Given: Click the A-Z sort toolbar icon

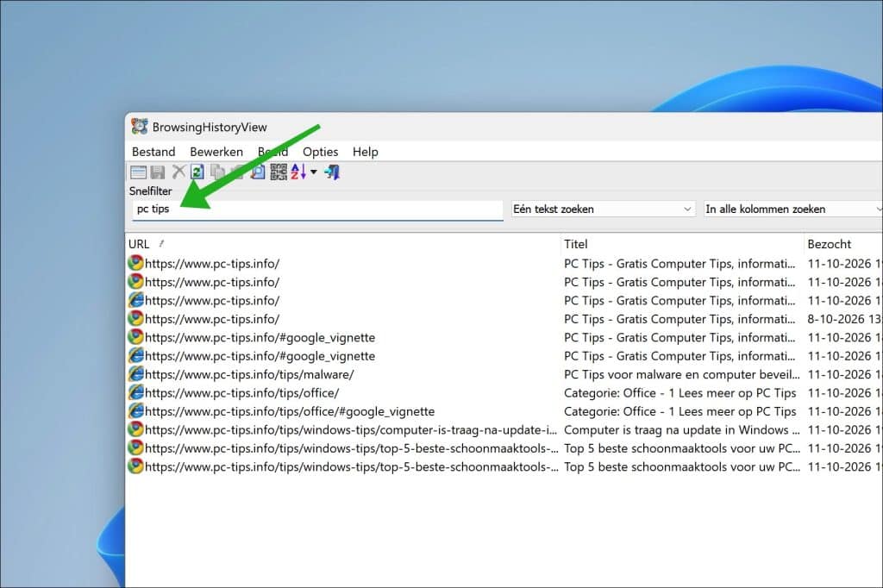Looking at the screenshot, I should pyautogui.click(x=298, y=172).
